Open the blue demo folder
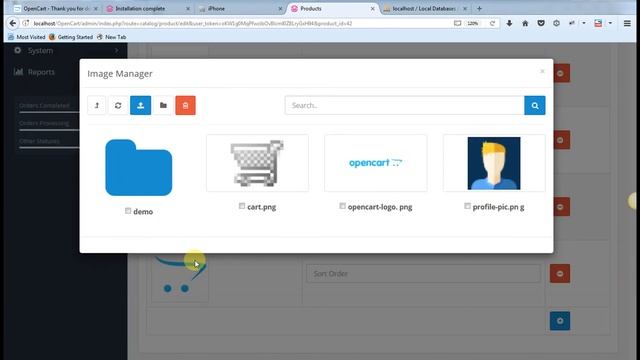Viewport: 640px width, 360px height. tap(139, 167)
